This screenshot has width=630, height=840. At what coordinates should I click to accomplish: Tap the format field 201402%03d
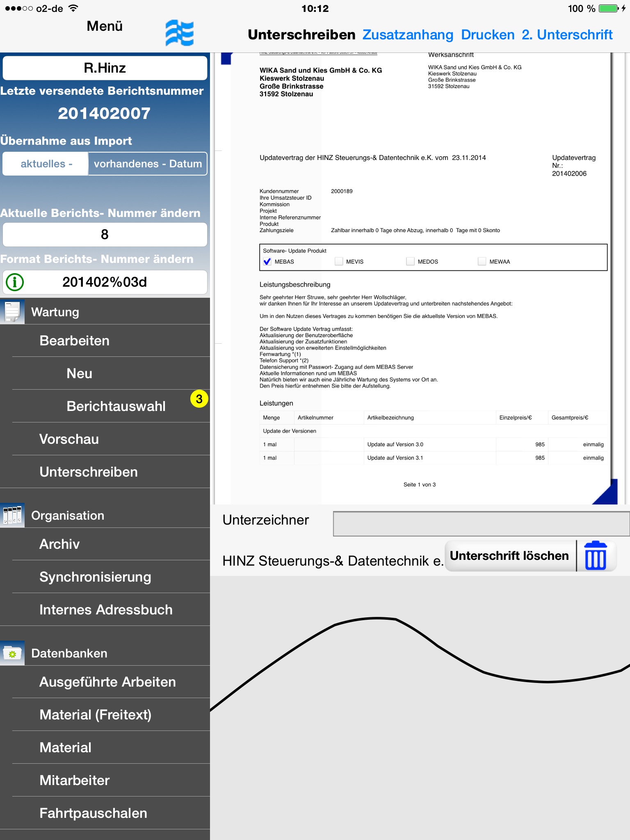105,282
